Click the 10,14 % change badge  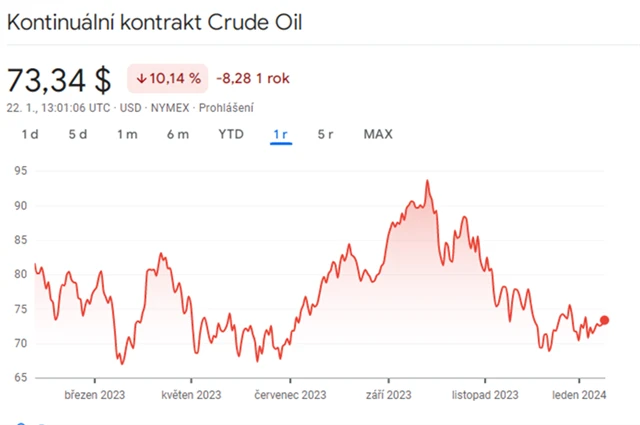(x=168, y=78)
